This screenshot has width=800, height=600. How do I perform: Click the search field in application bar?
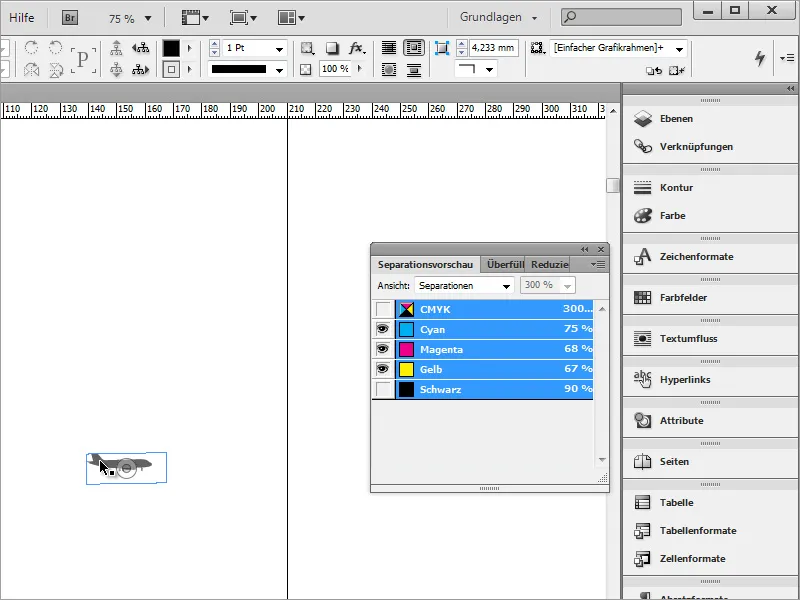[x=621, y=17]
